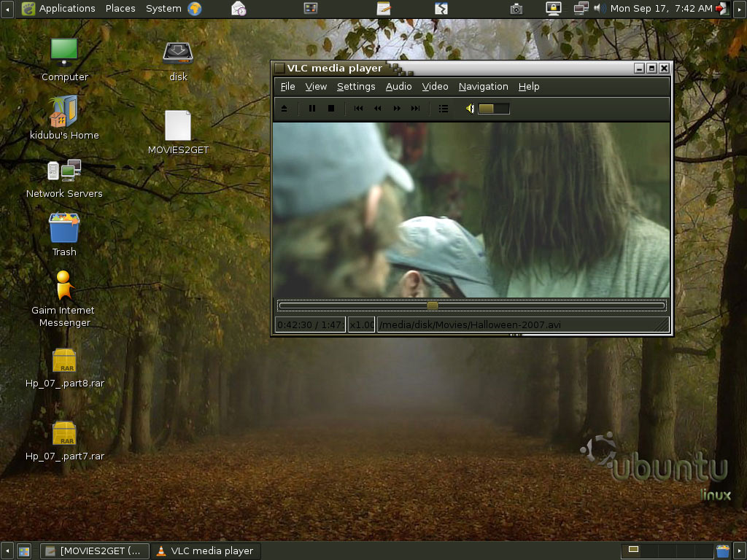The width and height of the screenshot is (747, 560).
Task: Open the View menu in VLC
Action: [316, 86]
